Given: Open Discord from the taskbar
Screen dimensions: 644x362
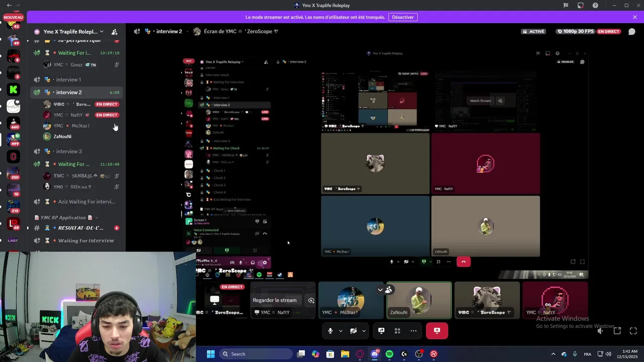Looking at the screenshot, I should (374, 354).
